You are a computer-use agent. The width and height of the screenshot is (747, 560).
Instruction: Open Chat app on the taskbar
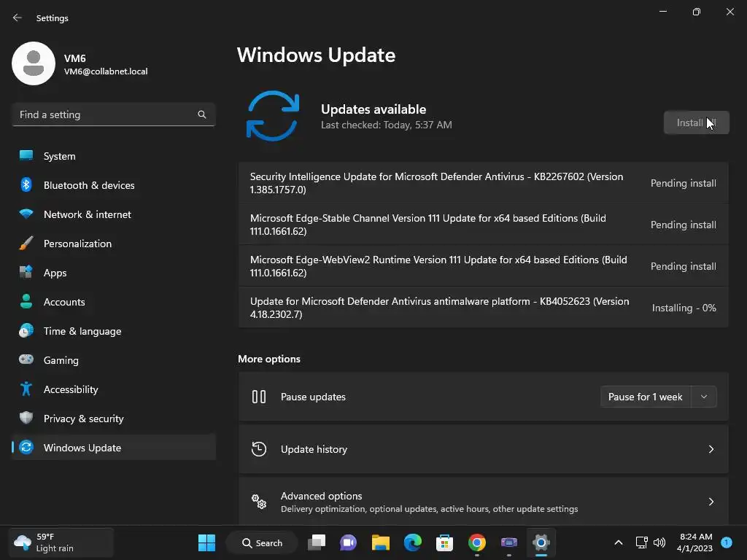click(348, 542)
